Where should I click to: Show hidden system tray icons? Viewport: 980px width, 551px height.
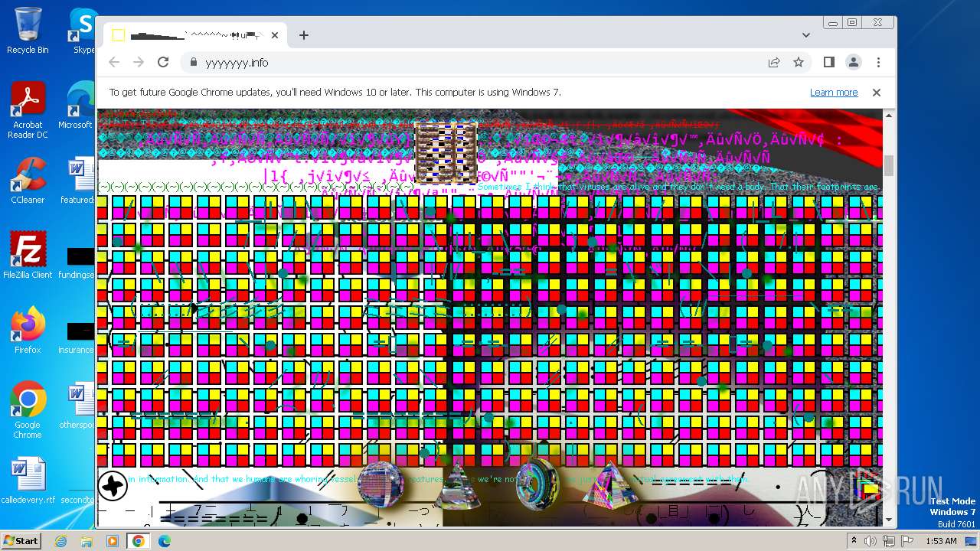(x=854, y=541)
